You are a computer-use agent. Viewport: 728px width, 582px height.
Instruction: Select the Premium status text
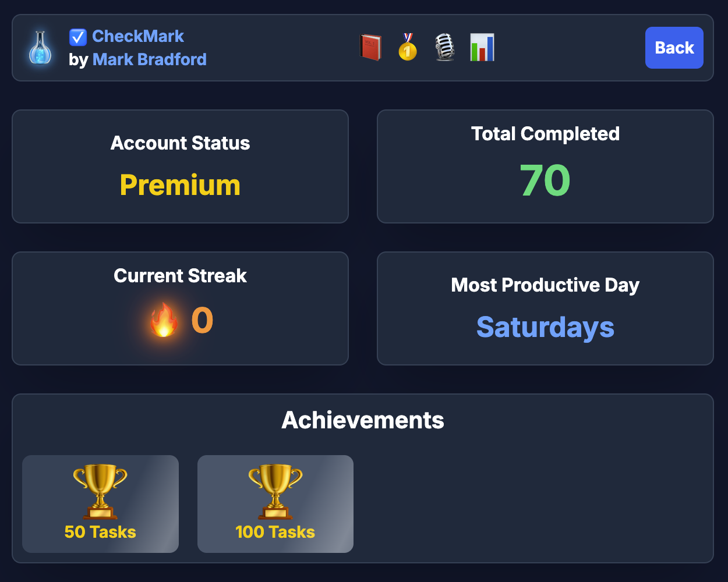pyautogui.click(x=180, y=185)
